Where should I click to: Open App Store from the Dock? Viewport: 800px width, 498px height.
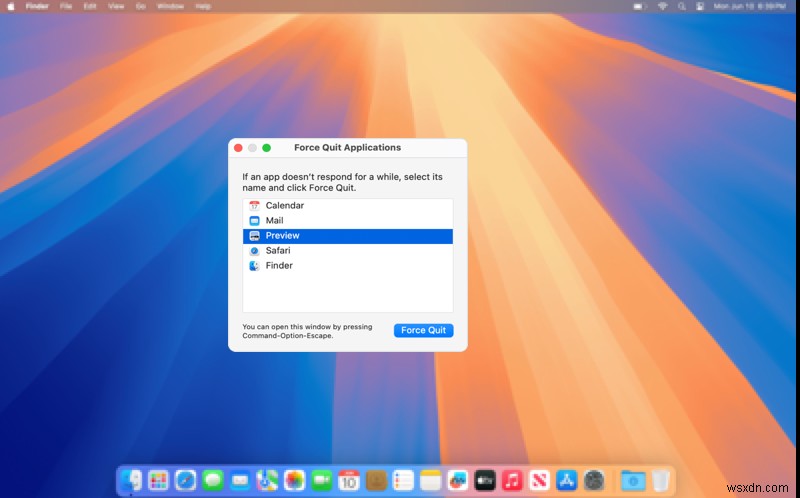point(566,481)
